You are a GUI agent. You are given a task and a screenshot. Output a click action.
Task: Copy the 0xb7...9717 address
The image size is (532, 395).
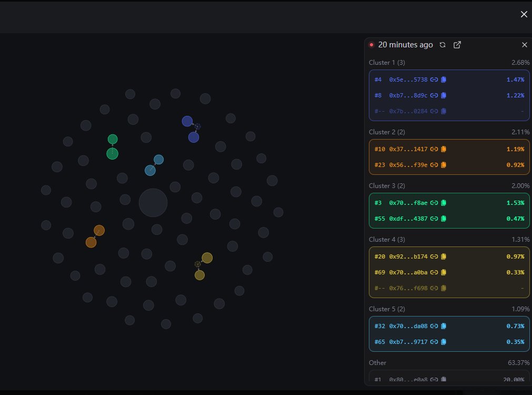[444, 342]
